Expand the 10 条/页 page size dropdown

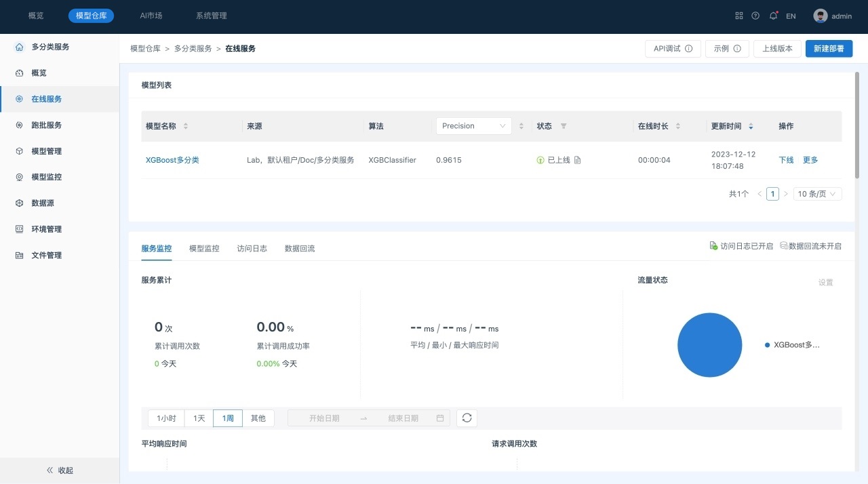click(818, 194)
